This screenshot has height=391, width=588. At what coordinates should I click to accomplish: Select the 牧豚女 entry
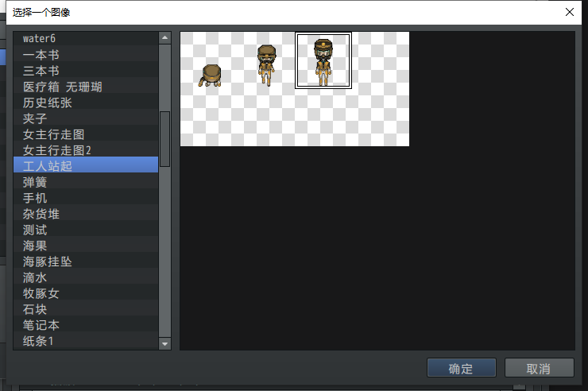(86, 293)
